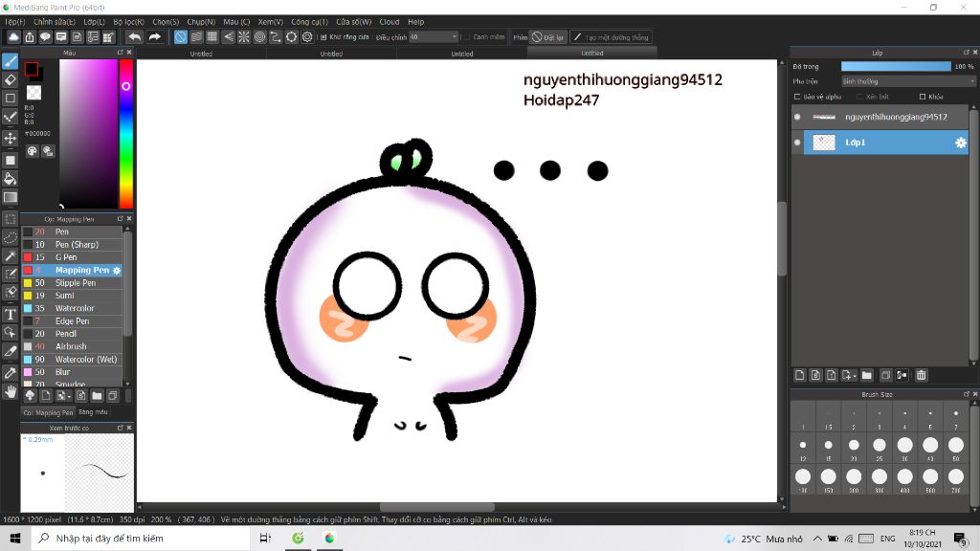The image size is (980, 551).
Task: Toggle visibility of layer nguyenthihuonggiang94512
Action: (797, 115)
